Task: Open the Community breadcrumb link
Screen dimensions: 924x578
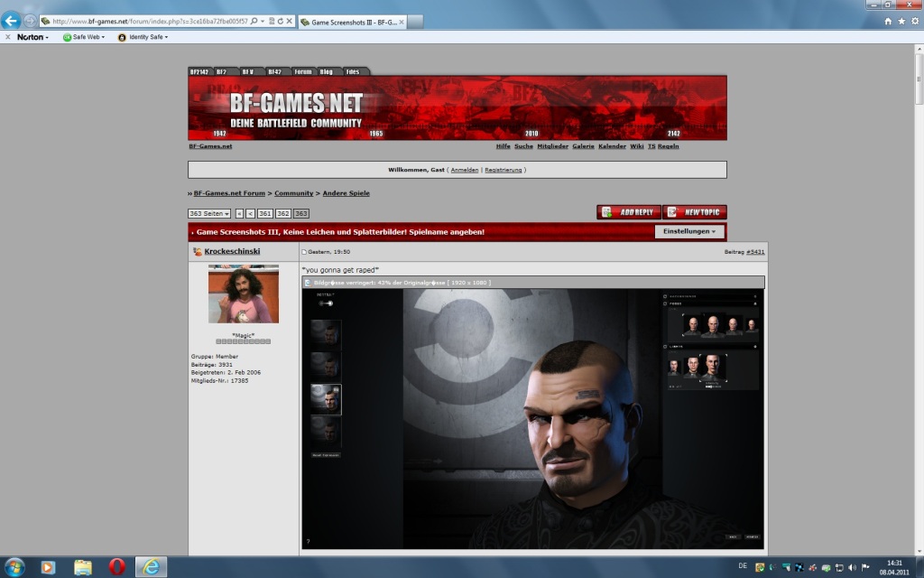Action: (x=293, y=193)
